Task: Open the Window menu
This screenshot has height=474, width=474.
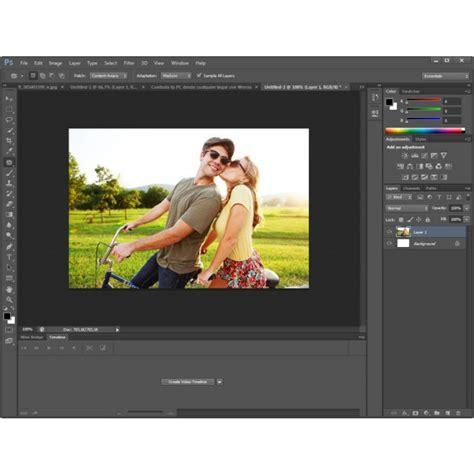Action: 180,63
